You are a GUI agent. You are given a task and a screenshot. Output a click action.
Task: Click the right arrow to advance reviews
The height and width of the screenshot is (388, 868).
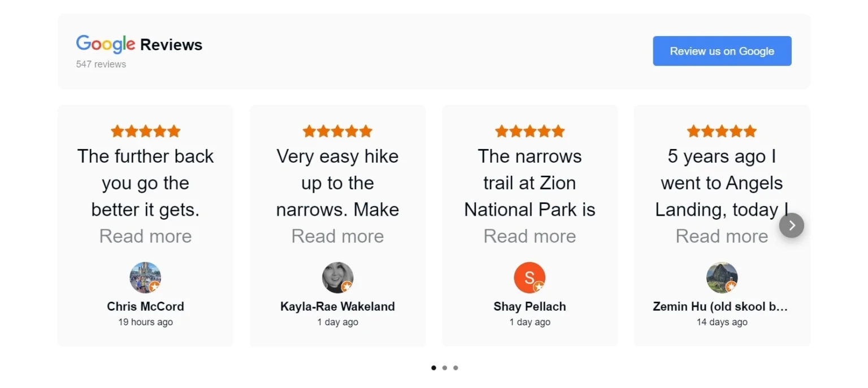pyautogui.click(x=792, y=225)
